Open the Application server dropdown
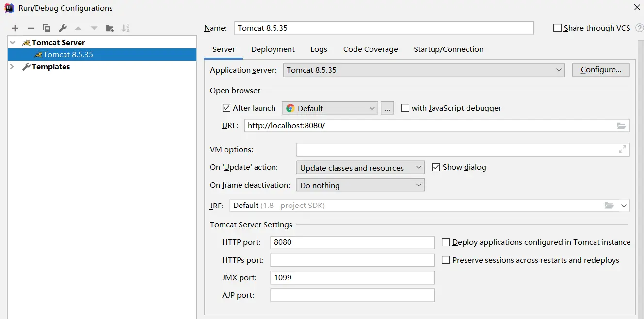 tap(424, 70)
